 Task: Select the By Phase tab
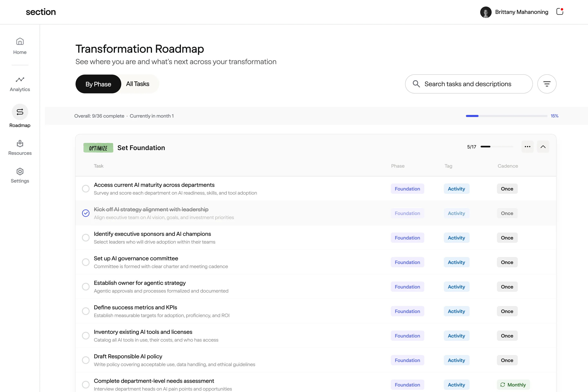pyautogui.click(x=98, y=84)
